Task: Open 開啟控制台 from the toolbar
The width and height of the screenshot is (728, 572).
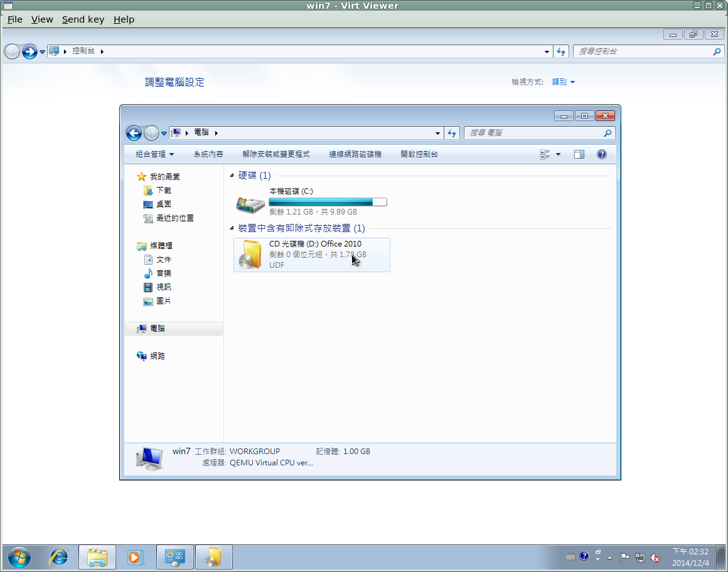Action: tap(418, 154)
